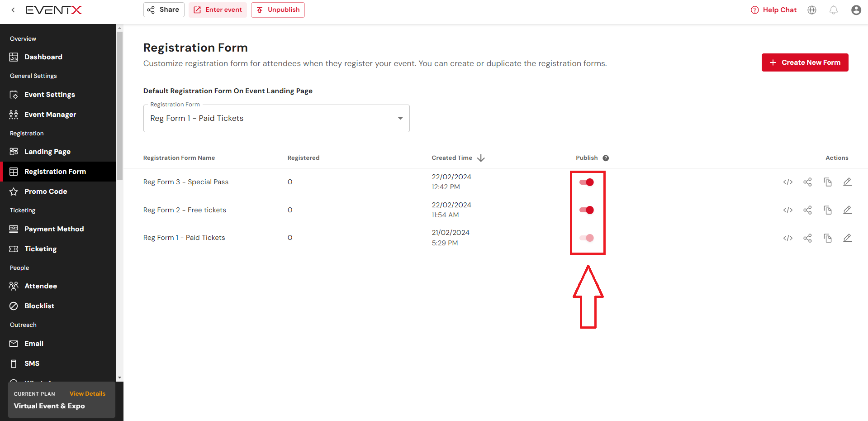Go to Landing Page section

point(58,152)
